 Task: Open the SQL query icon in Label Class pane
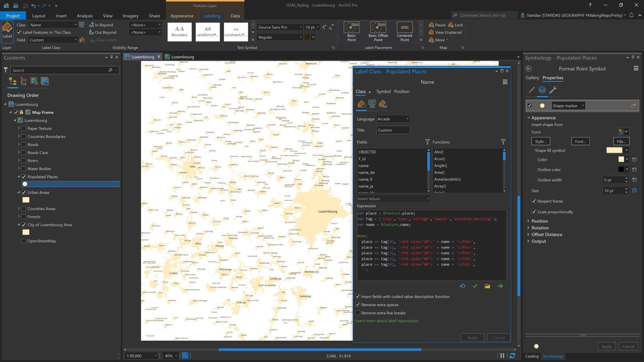pyautogui.click(x=372, y=104)
